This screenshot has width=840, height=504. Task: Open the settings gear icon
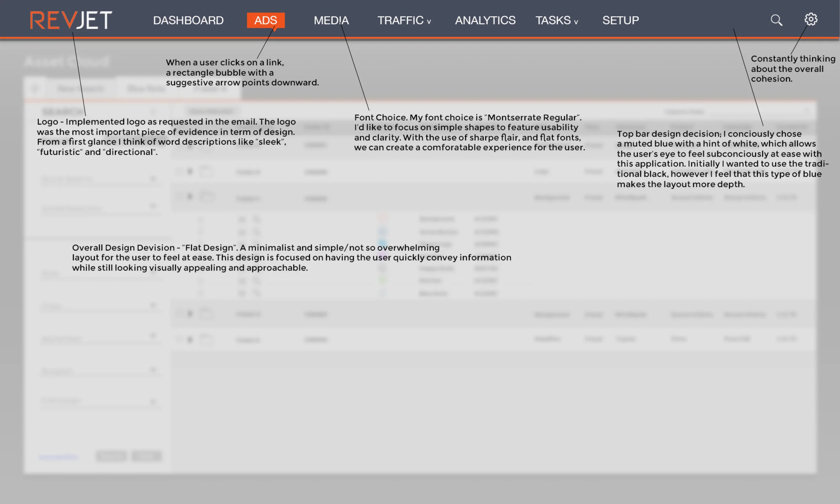(811, 19)
